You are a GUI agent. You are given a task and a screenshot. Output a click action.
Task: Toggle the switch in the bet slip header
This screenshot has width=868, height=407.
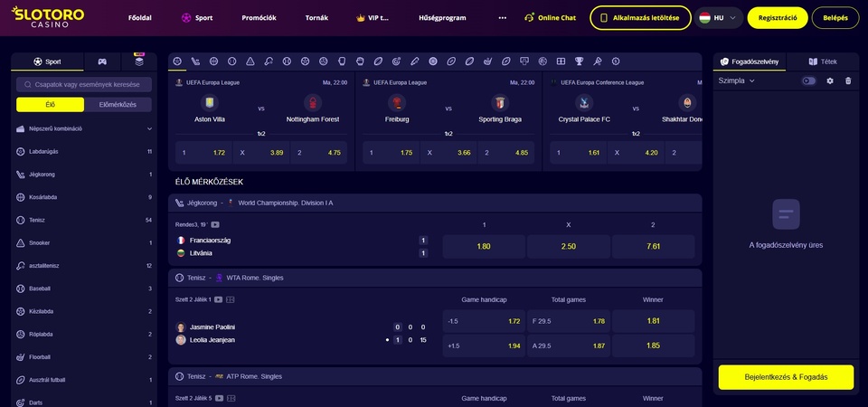coord(808,80)
